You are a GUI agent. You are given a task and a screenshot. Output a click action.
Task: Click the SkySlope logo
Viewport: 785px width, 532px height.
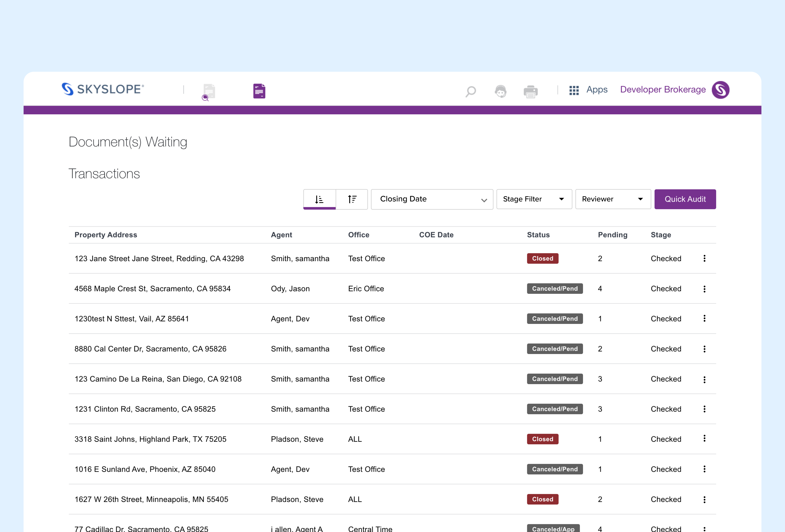[103, 89]
